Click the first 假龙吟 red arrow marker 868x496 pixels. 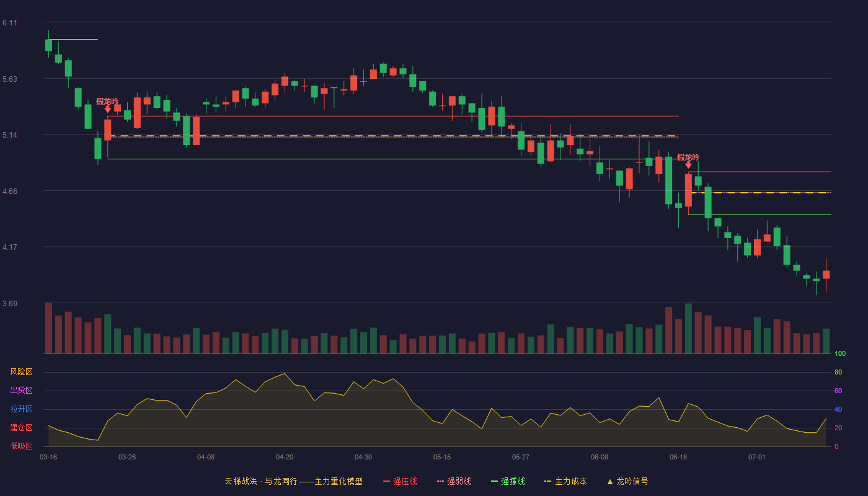pos(107,109)
